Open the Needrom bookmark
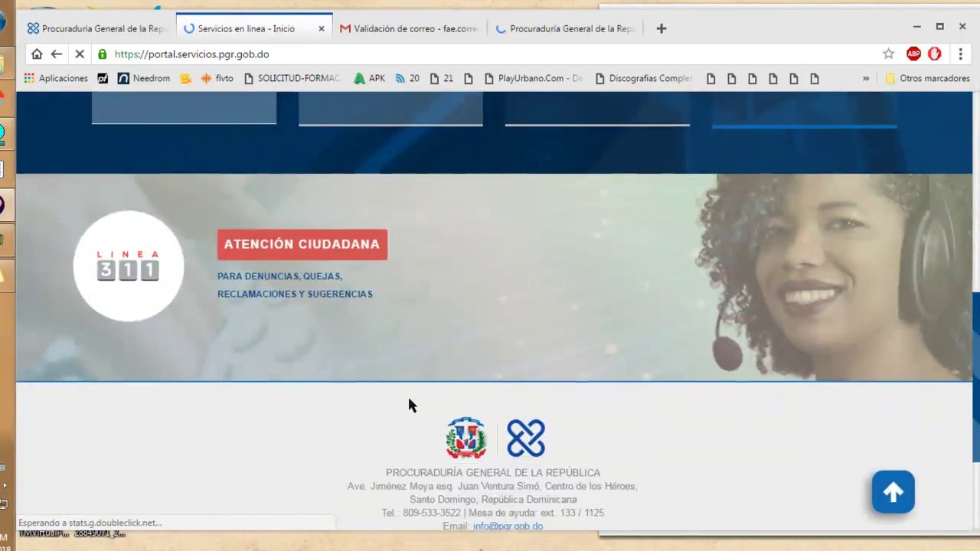980x551 pixels. pos(144,78)
